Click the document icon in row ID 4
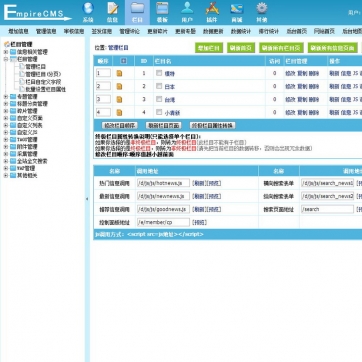362x362 pixels. pyautogui.click(x=119, y=113)
